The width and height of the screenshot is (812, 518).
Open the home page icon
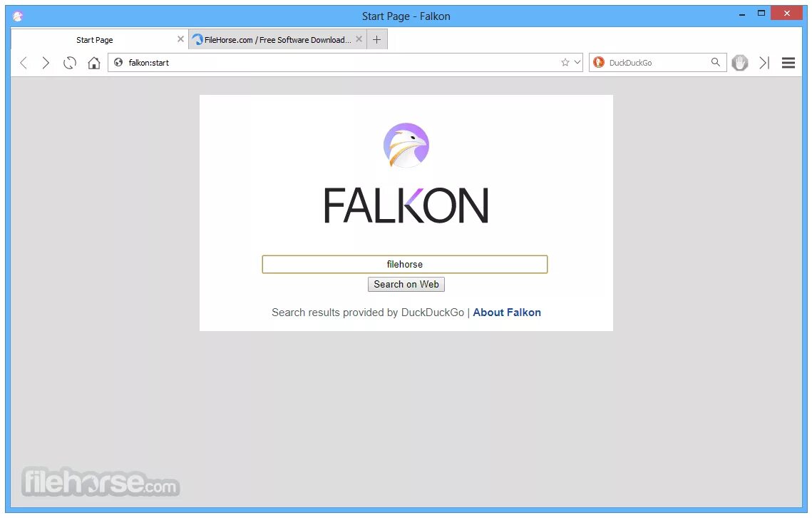pos(93,63)
